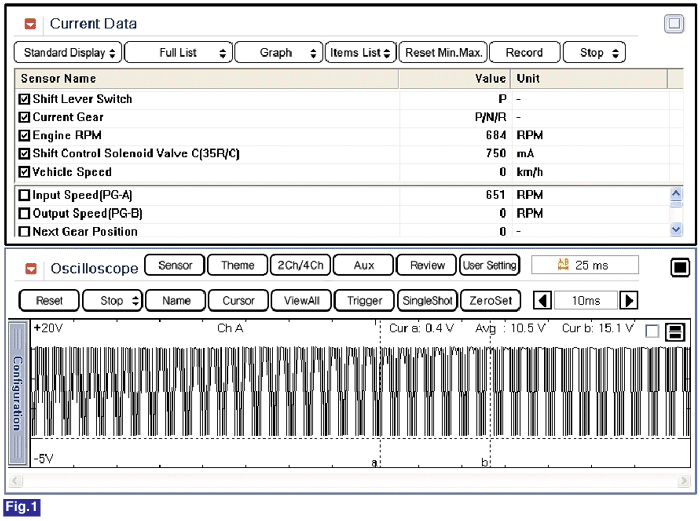Open User Setting
Screen dimensions: 700x521
pyautogui.click(x=490, y=265)
